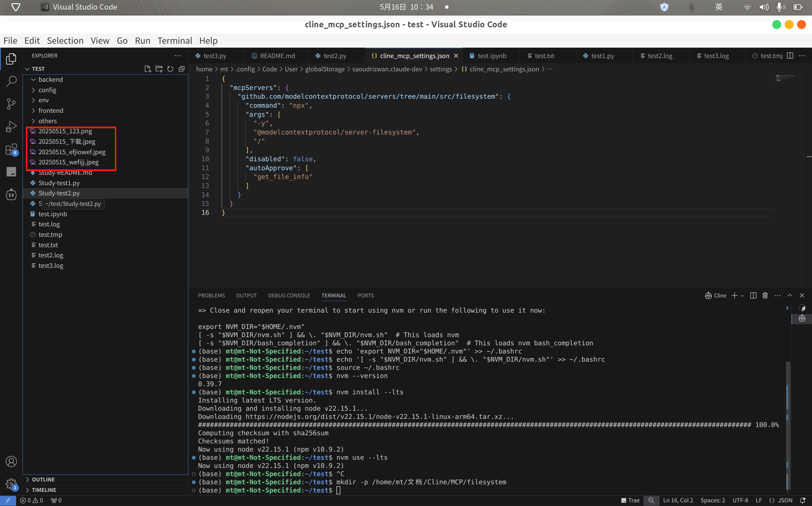Open new terminal launch profile dropdown
Screen dimensions: 812x506
(742, 295)
